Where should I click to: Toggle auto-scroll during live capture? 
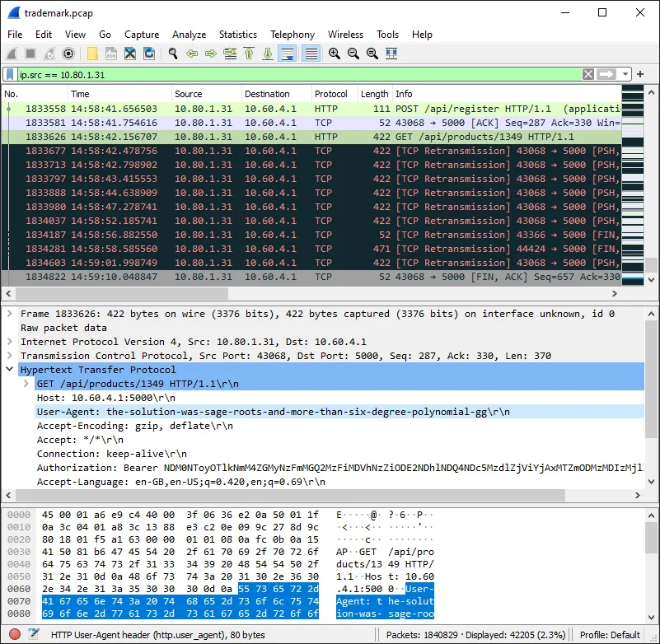[288, 54]
